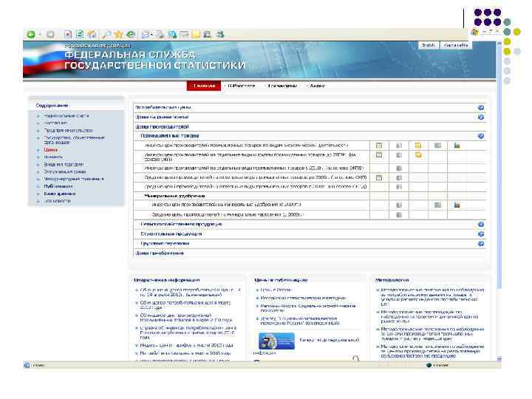Open document icon for Средние цены производителей с 2010г.
Viewport: 532px width, 399px height.
click(399, 187)
